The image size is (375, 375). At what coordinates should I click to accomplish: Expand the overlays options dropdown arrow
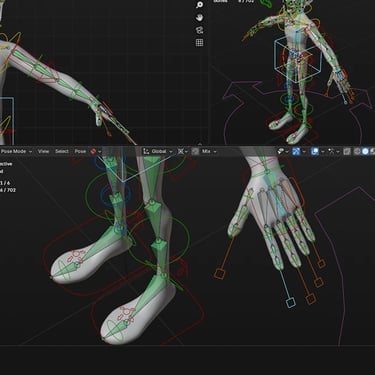coord(323,152)
